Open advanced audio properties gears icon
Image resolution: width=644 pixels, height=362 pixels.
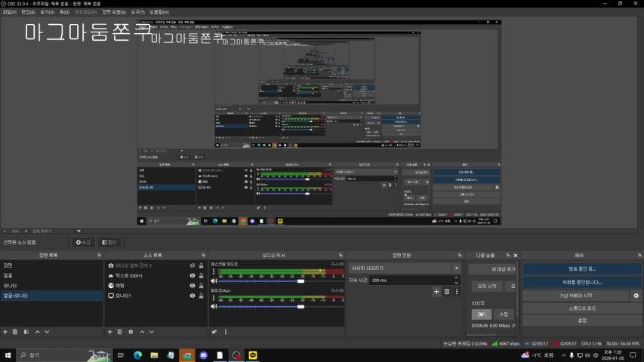pyautogui.click(x=214, y=332)
